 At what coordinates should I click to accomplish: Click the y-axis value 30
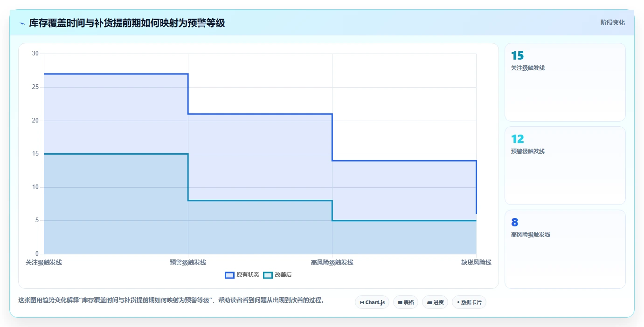point(35,54)
